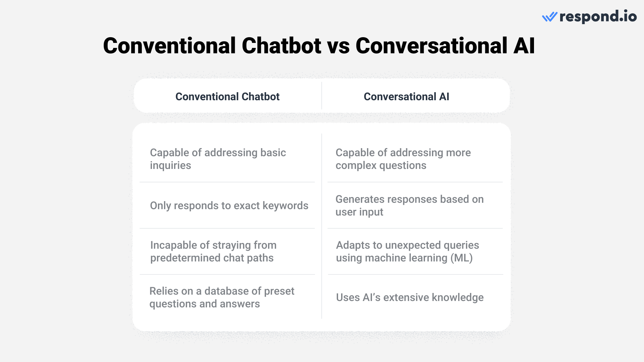
Task: Click 'Incapable of straying from predetermined chat paths' row
Action: pos(227,251)
